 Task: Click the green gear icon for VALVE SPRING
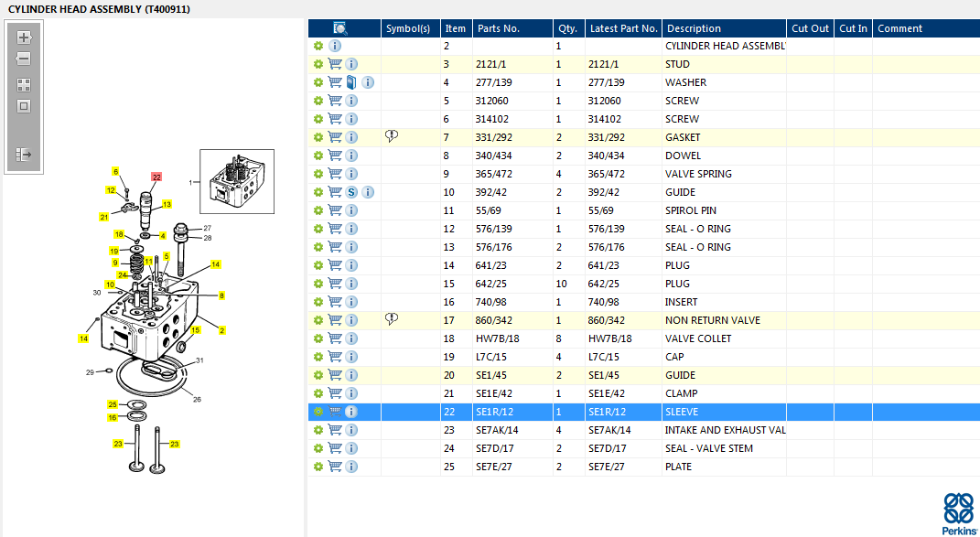click(318, 174)
